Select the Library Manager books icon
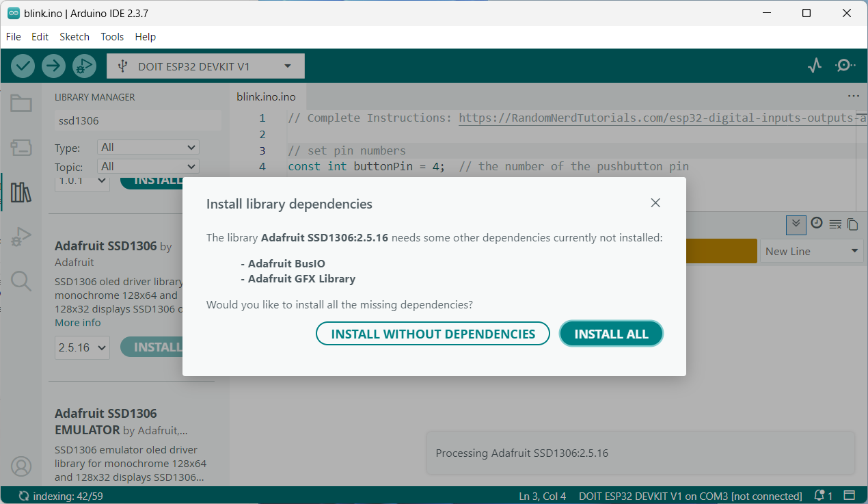The image size is (868, 504). click(21, 192)
